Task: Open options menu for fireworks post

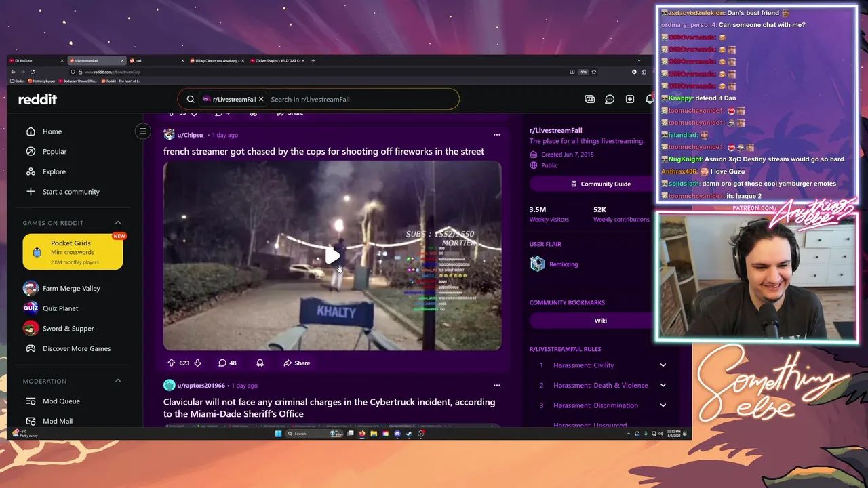Action: pyautogui.click(x=497, y=135)
